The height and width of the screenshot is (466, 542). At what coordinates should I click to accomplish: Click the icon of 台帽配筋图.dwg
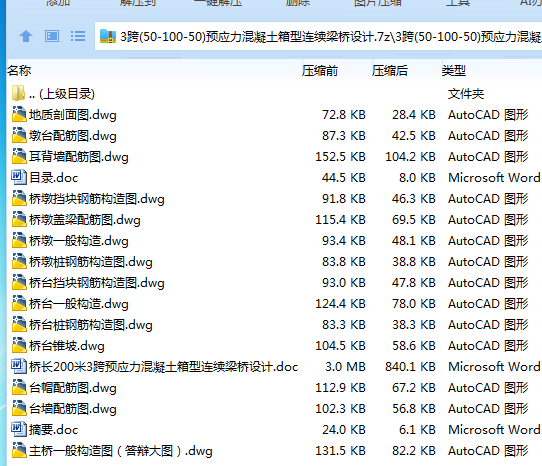[19, 388]
